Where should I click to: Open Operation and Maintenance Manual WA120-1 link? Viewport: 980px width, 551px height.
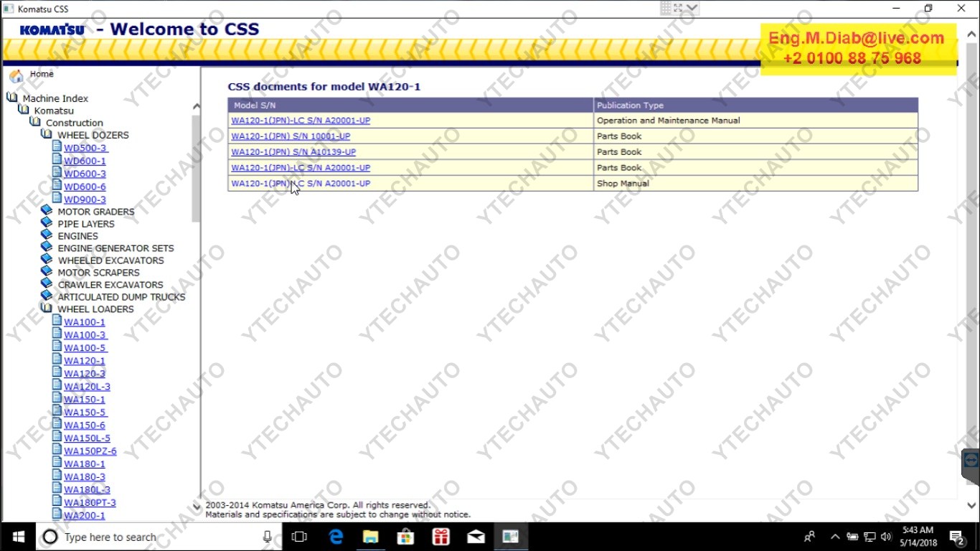point(301,121)
